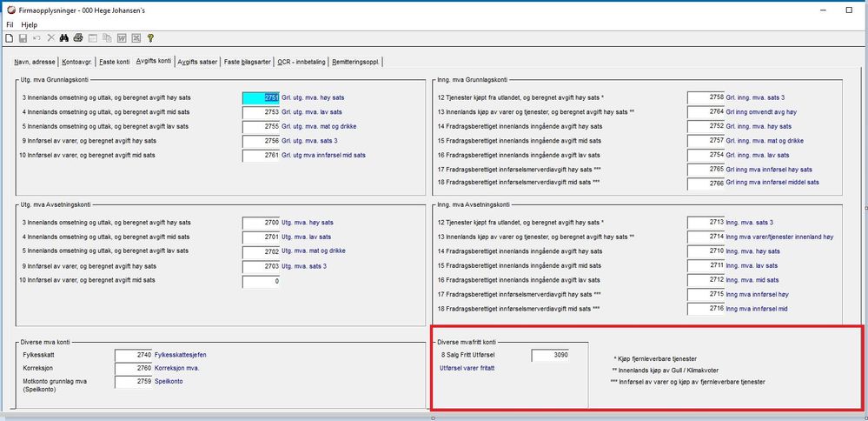The width and height of the screenshot is (868, 421).
Task: Click the Fylkesskatt account field 2740
Action: [134, 355]
